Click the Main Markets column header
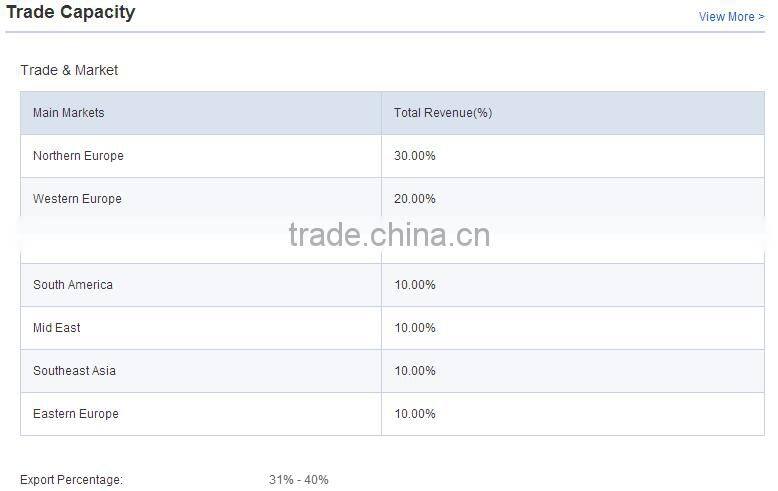778x491 pixels. point(68,113)
